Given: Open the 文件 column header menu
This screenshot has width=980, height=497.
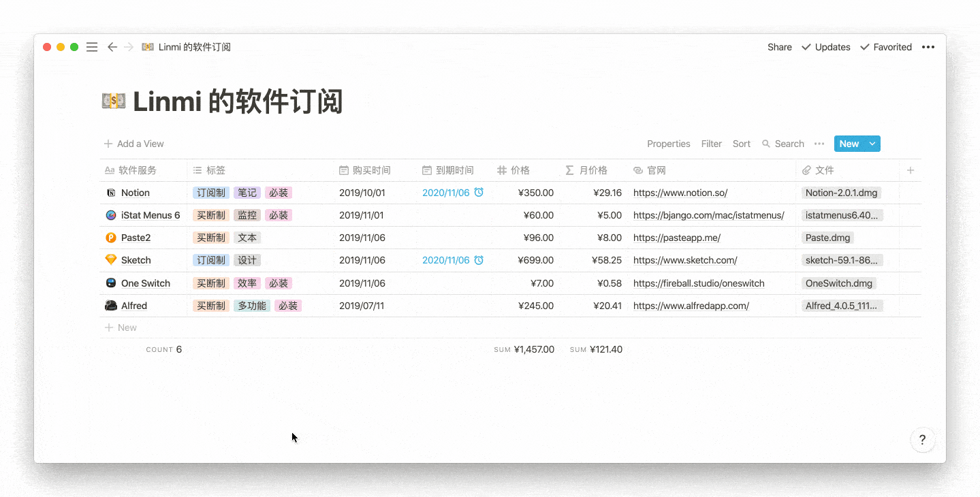Looking at the screenshot, I should tap(848, 170).
